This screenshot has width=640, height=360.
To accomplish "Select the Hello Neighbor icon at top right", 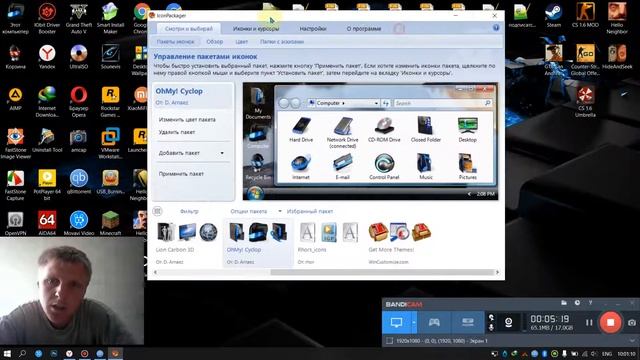I will [617, 18].
